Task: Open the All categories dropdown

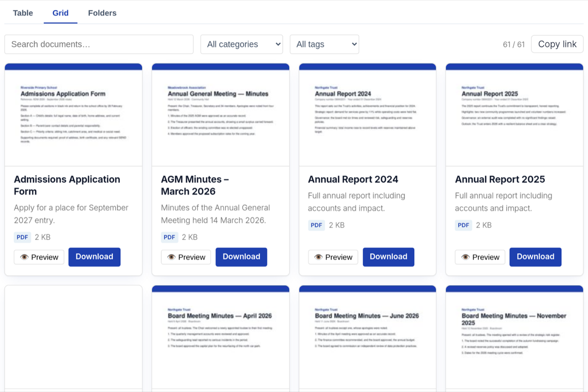Action: (x=242, y=44)
